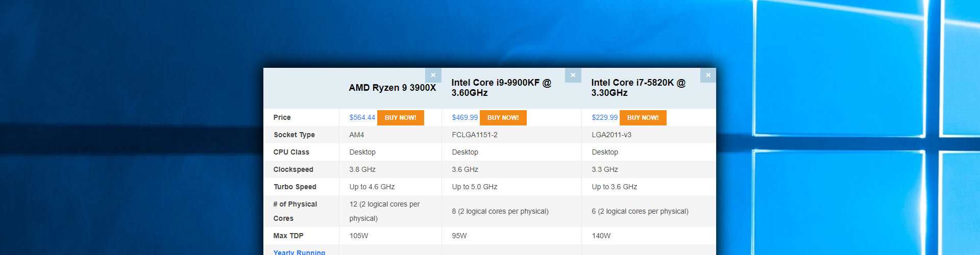This screenshot has width=980, height=255.
Task: Click the # of Physical Cores label
Action: 295,211
